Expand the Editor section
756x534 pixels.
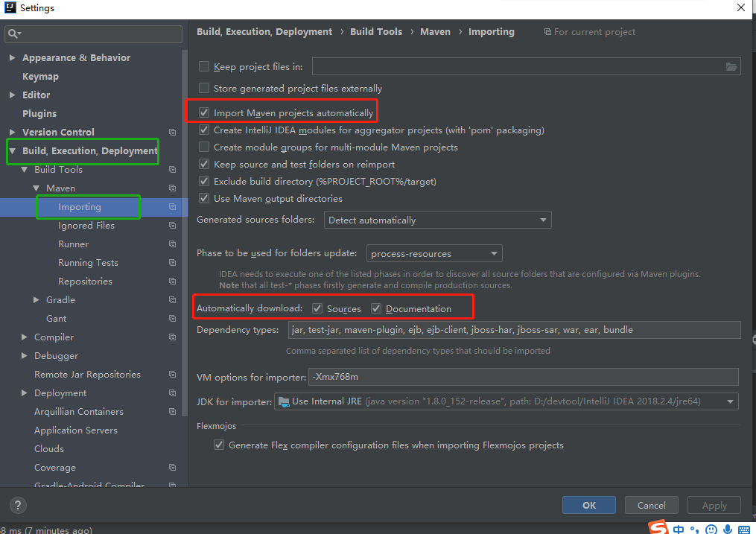12,95
